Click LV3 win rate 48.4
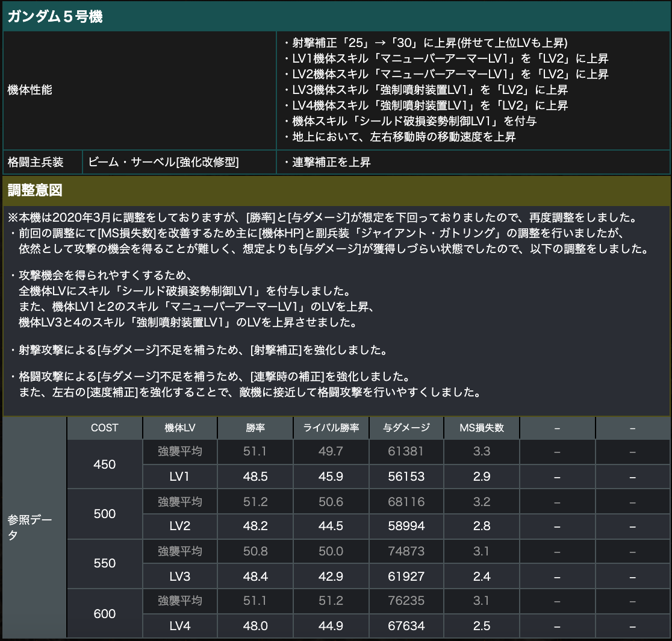 [x=255, y=577]
